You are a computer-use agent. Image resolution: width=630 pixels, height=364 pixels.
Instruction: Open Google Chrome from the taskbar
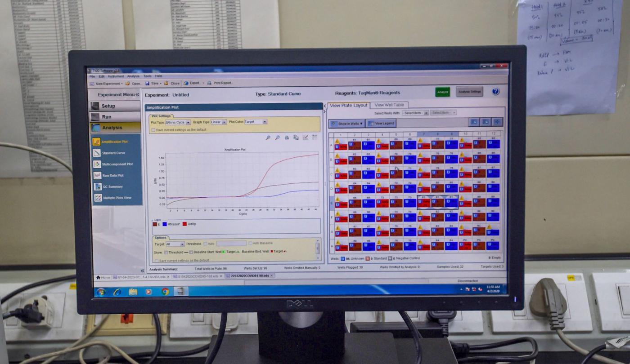tap(165, 292)
